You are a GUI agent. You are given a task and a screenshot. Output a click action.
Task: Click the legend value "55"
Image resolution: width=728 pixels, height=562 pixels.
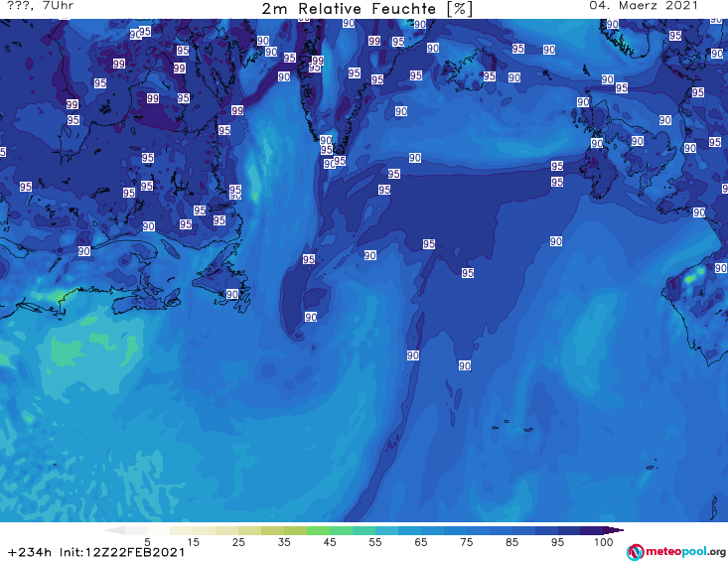click(375, 542)
